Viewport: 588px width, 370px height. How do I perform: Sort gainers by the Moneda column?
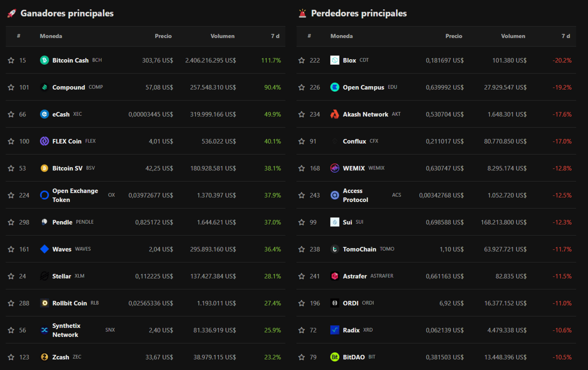pos(51,36)
